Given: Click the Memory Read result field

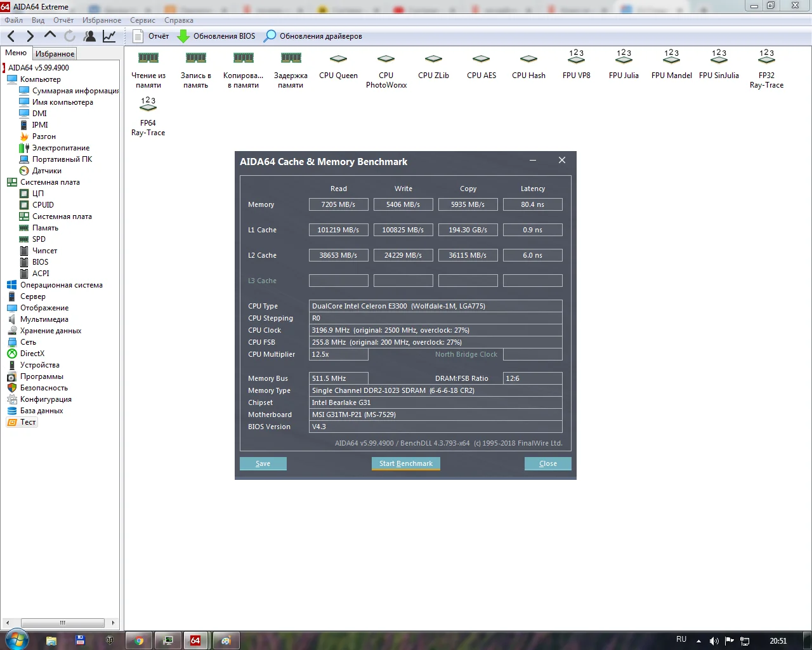Looking at the screenshot, I should (338, 204).
